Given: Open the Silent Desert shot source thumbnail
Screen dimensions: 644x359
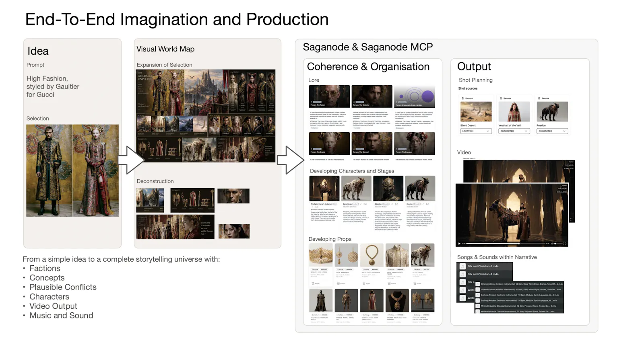Looking at the screenshot, I should tap(476, 112).
